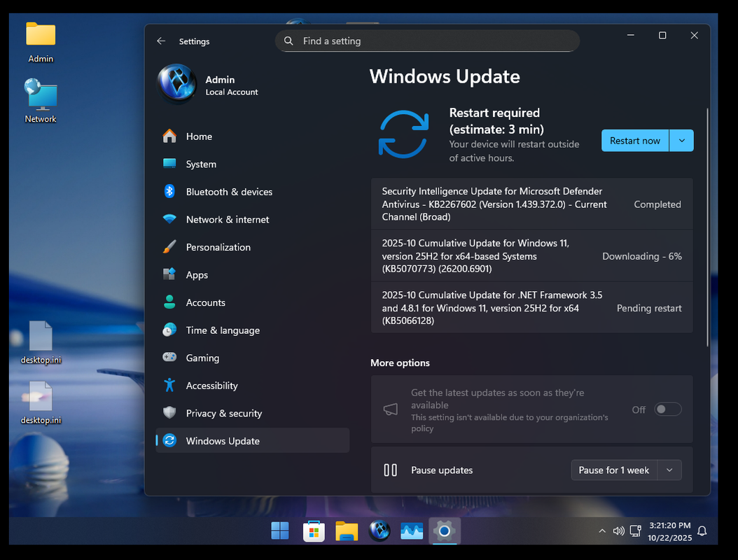The height and width of the screenshot is (560, 738).
Task: Click the Windows Update sync icon in sidebar
Action: [x=169, y=440]
